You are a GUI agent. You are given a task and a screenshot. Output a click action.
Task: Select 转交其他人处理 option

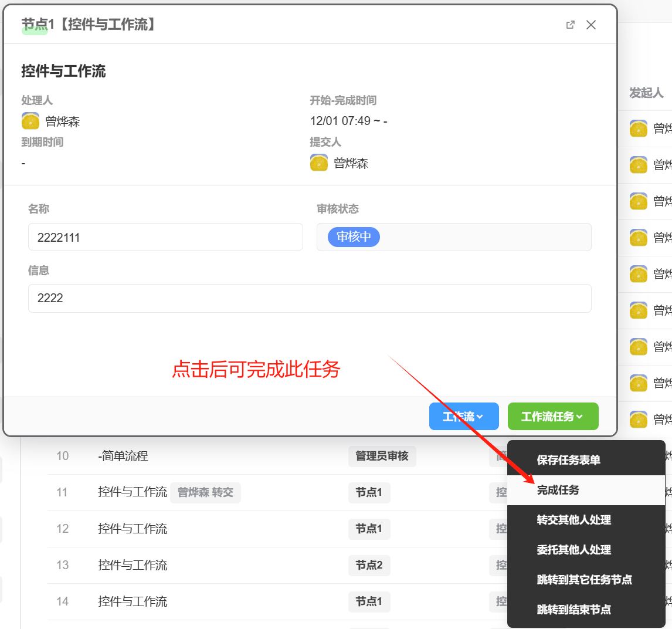click(573, 520)
